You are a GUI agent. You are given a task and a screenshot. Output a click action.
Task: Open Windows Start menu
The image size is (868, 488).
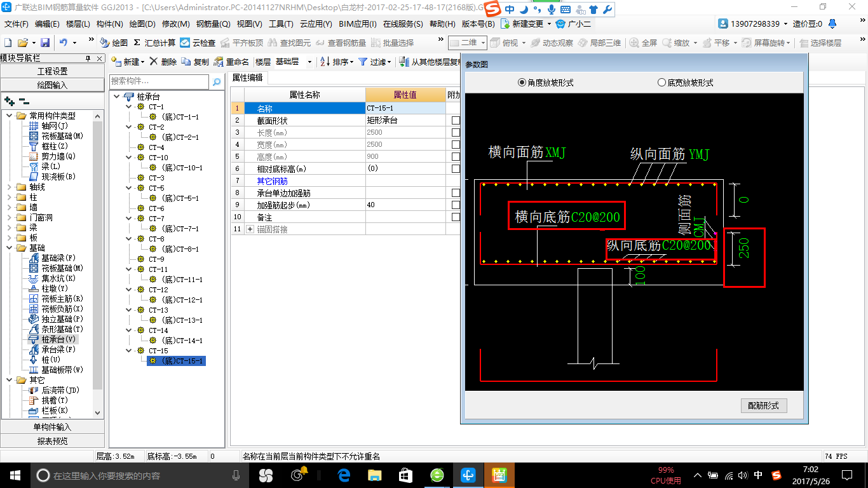(15, 475)
